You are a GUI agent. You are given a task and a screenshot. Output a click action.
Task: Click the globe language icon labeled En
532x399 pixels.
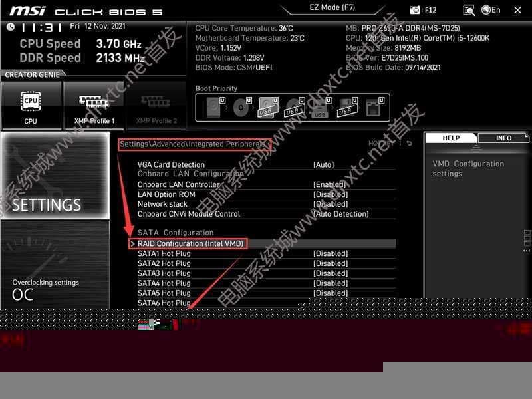487,10
